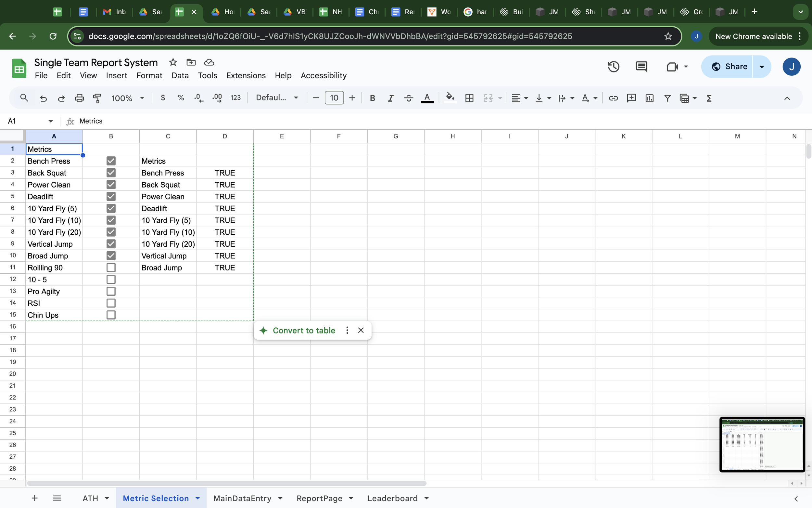
Task: Check the Pro Agilty checkbox
Action: pyautogui.click(x=111, y=291)
